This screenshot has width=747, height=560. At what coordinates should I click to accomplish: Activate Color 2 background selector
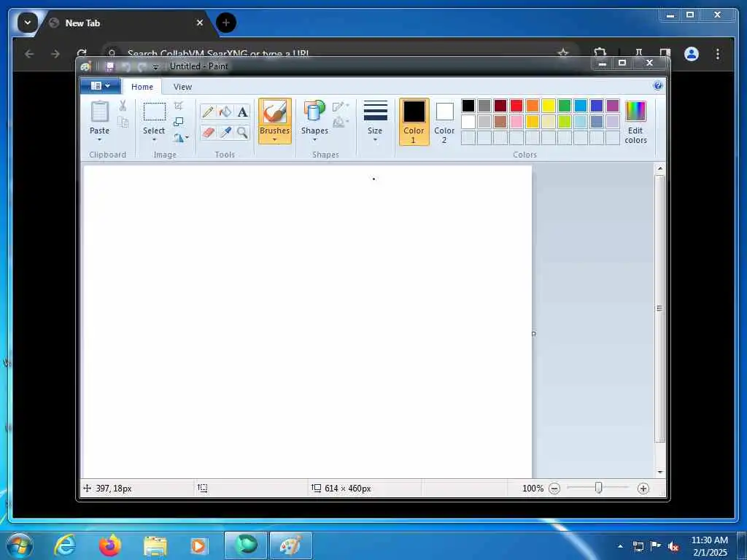tap(444, 122)
